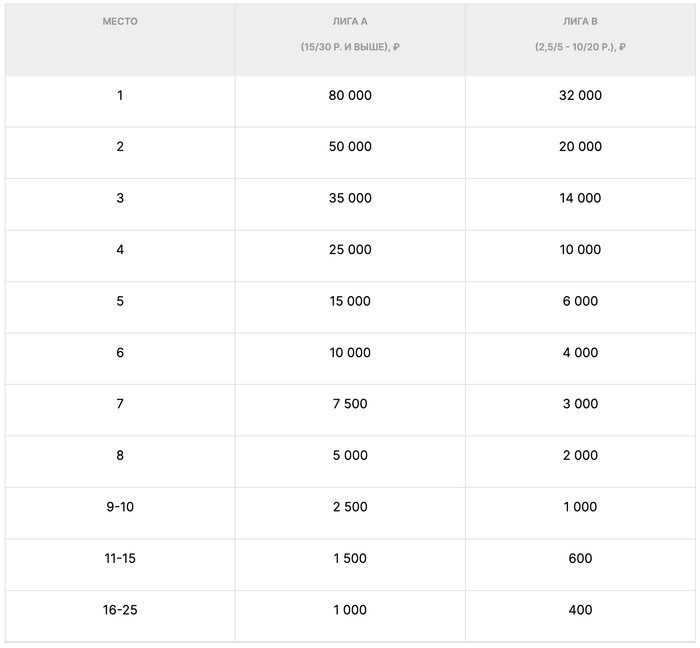Click the ЛИГА A column header
700x648 pixels.
point(350,21)
